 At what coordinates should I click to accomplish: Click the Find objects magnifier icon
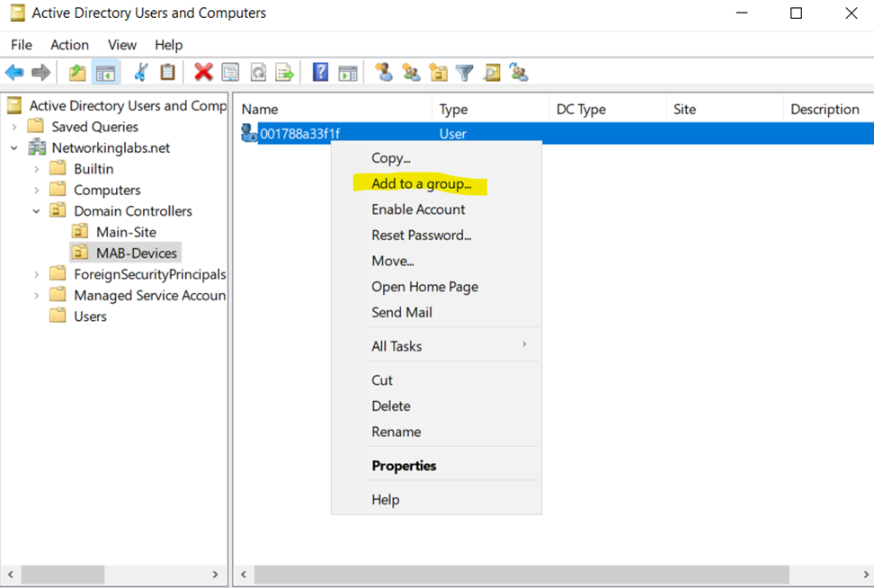click(x=492, y=73)
